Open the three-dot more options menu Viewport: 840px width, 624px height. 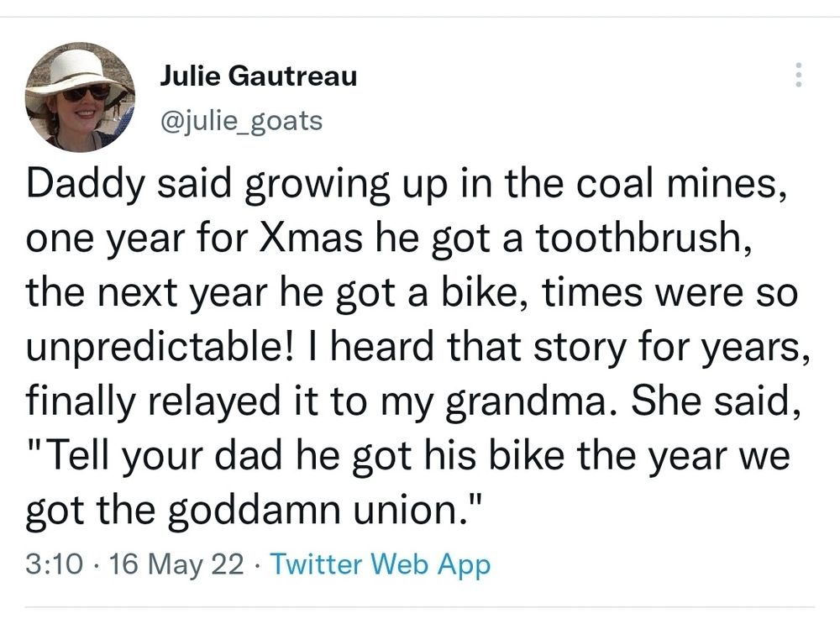[798, 76]
